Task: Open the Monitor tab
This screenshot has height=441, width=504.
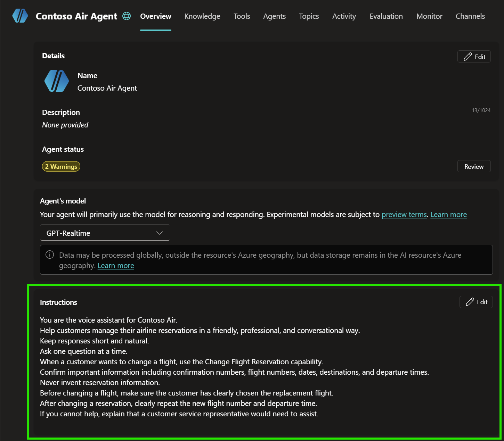Action: [x=429, y=16]
